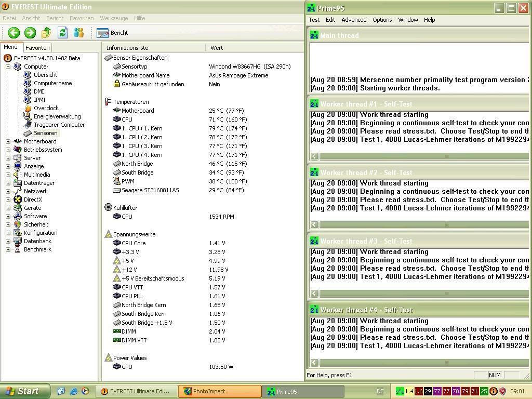This screenshot has height=399, width=532.
Task: Select Overclock in the tree
Action: (46, 108)
